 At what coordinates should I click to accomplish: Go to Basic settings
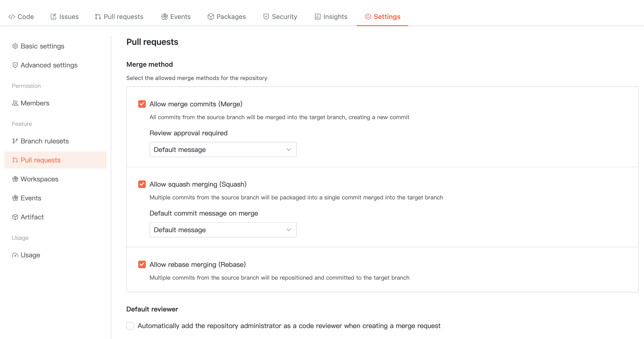click(42, 46)
